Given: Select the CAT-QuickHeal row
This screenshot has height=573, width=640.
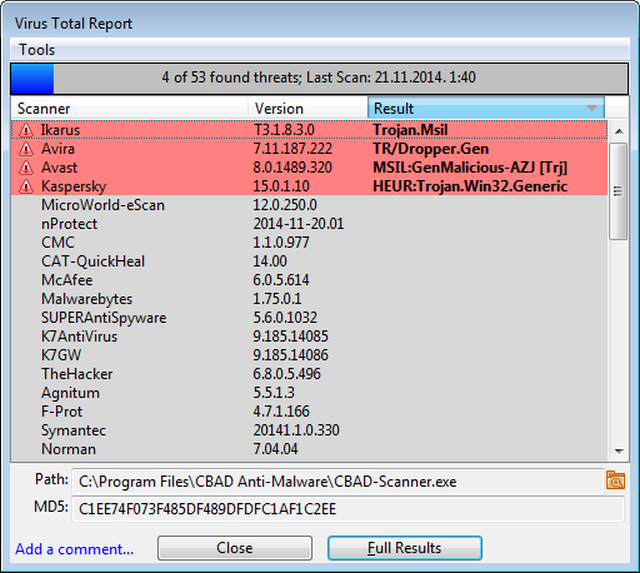Looking at the screenshot, I should click(309, 261).
